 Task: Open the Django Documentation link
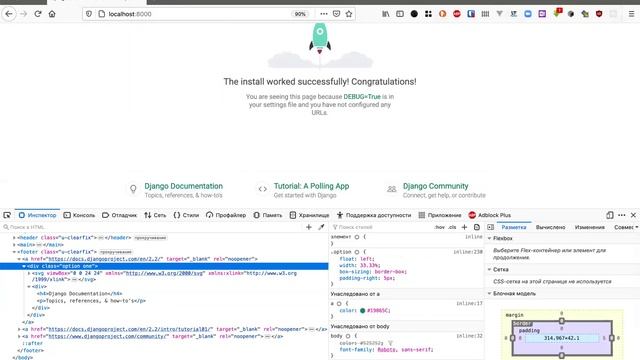tap(184, 186)
